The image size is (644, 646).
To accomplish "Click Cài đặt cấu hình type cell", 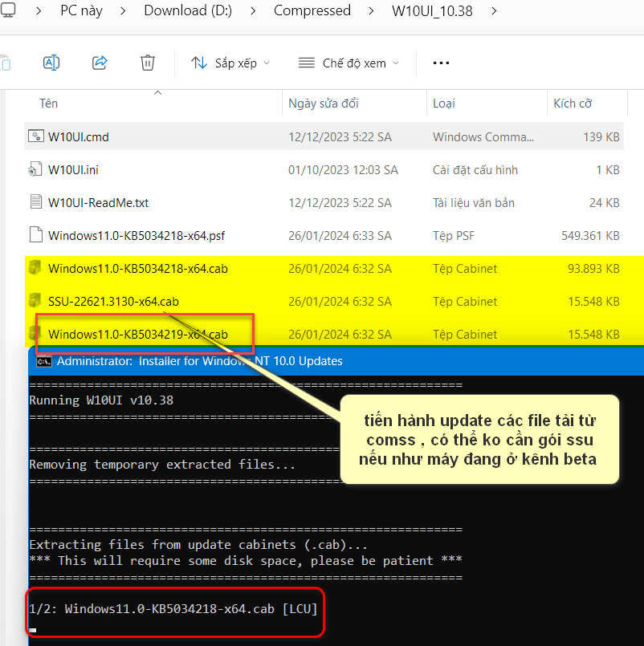I will (475, 170).
